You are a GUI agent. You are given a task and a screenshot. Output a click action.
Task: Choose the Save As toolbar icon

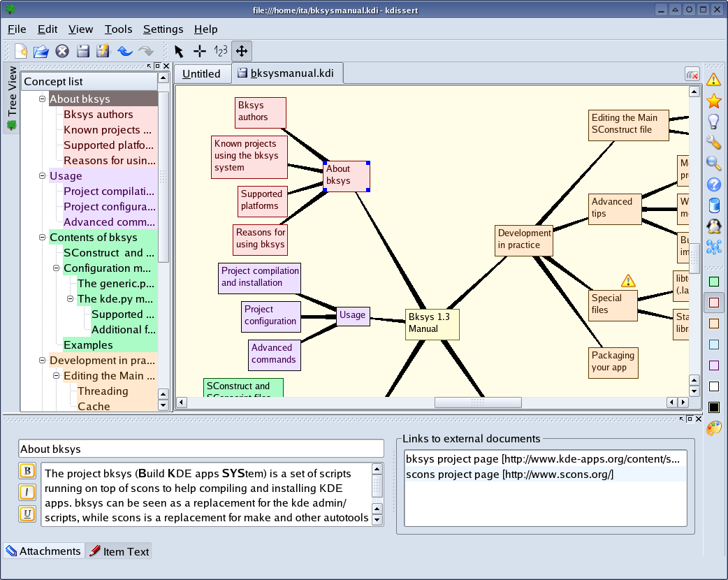[103, 50]
